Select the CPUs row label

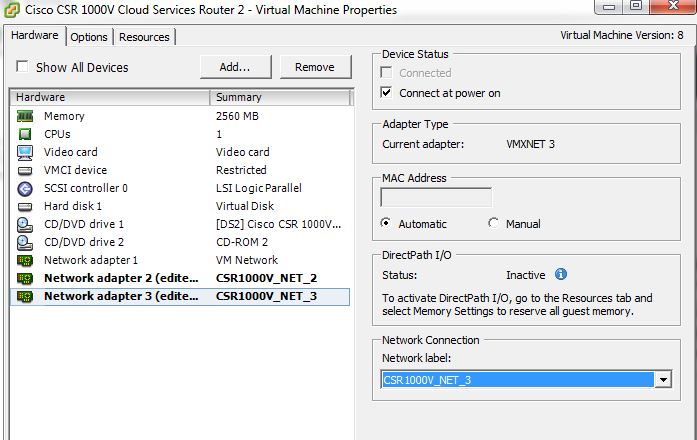point(57,134)
